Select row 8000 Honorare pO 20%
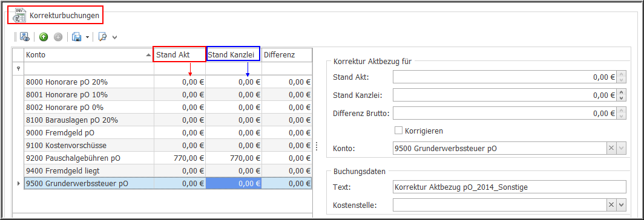644x220 pixels. click(x=168, y=82)
